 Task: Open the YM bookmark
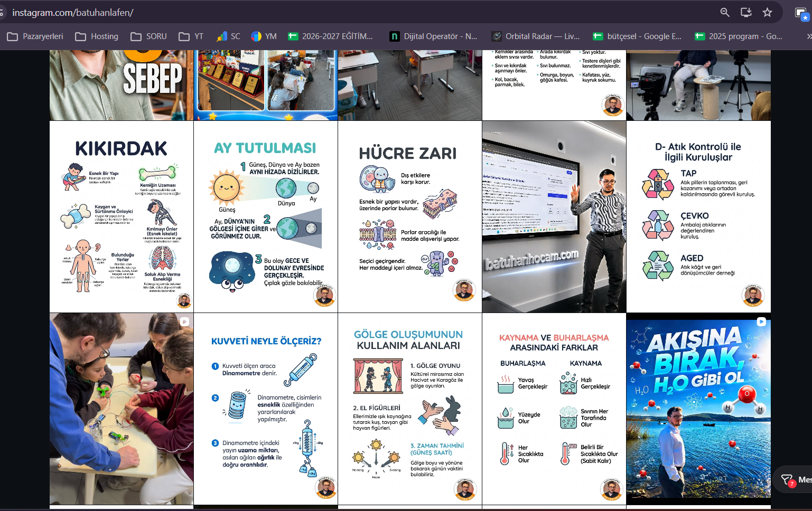pyautogui.click(x=264, y=36)
